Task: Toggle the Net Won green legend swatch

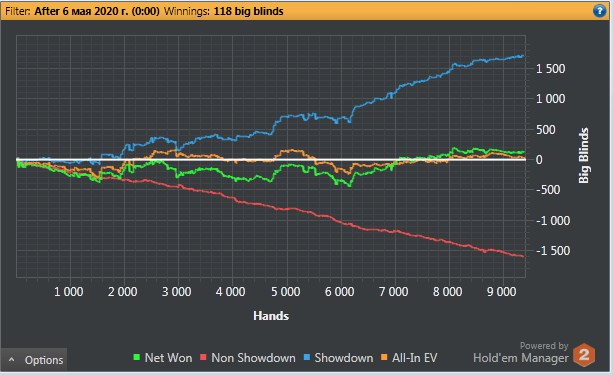Action: [136, 357]
